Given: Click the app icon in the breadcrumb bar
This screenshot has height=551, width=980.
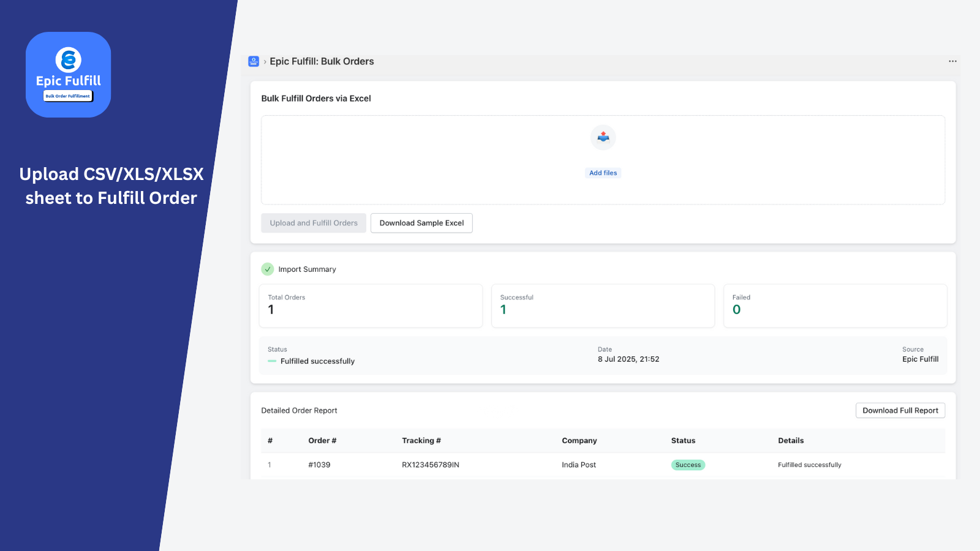Looking at the screenshot, I should pyautogui.click(x=254, y=61).
